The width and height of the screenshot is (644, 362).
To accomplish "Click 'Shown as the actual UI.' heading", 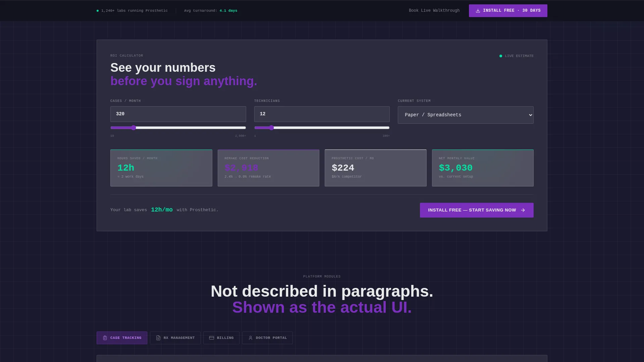I will (322, 307).
